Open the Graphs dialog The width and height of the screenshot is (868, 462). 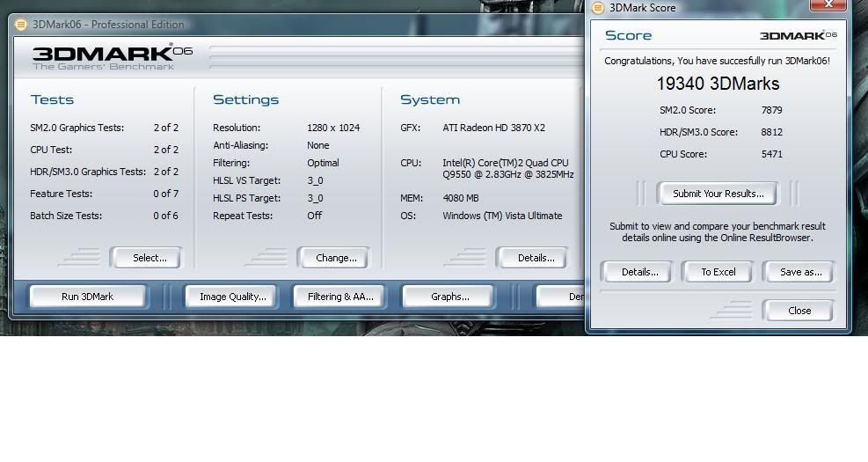click(448, 297)
